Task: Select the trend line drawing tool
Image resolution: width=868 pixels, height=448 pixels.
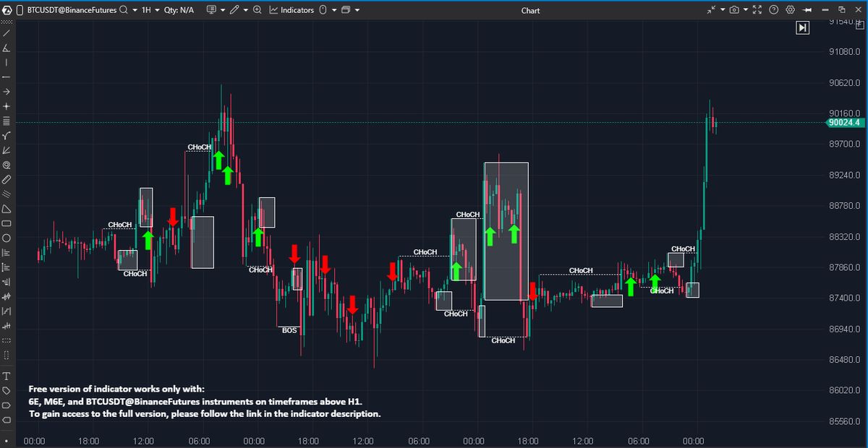Action: click(7, 33)
